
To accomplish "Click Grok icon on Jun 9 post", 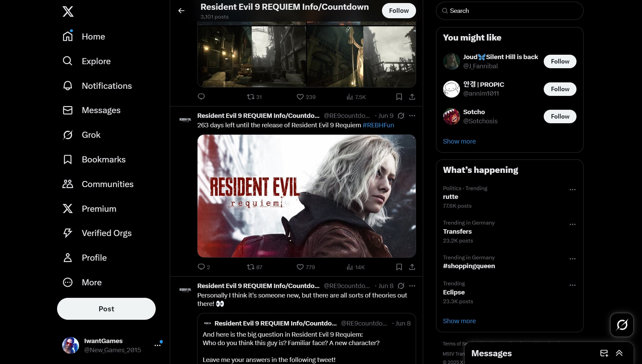I will point(401,116).
